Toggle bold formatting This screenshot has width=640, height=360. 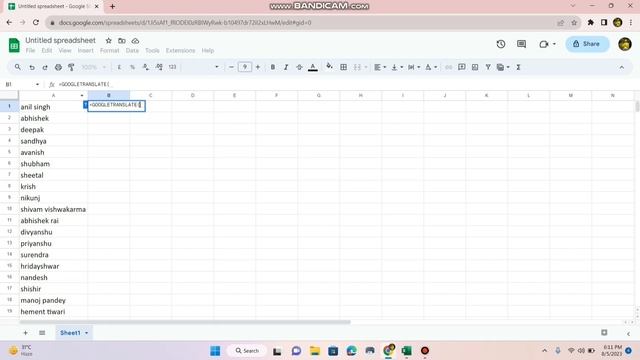(273, 67)
